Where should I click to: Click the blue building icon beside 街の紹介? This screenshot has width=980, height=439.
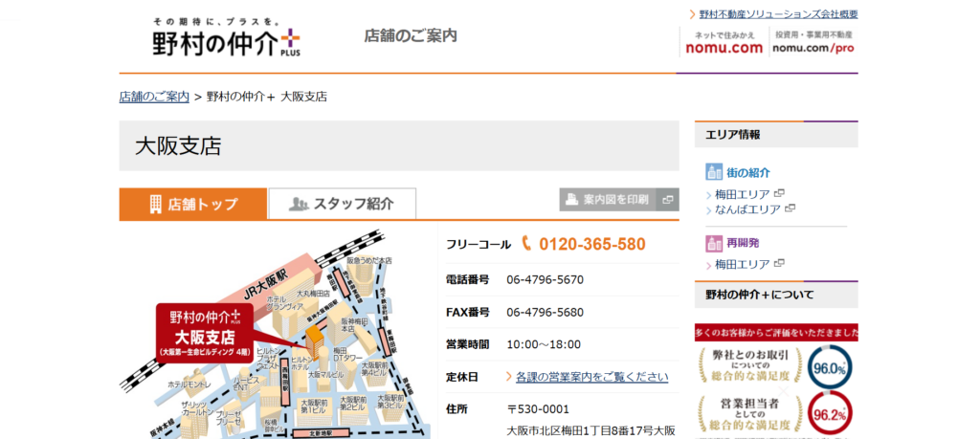coord(714,172)
